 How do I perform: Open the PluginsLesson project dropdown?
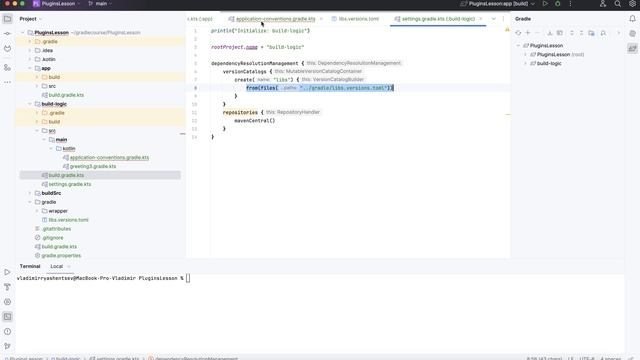tap(56, 4)
